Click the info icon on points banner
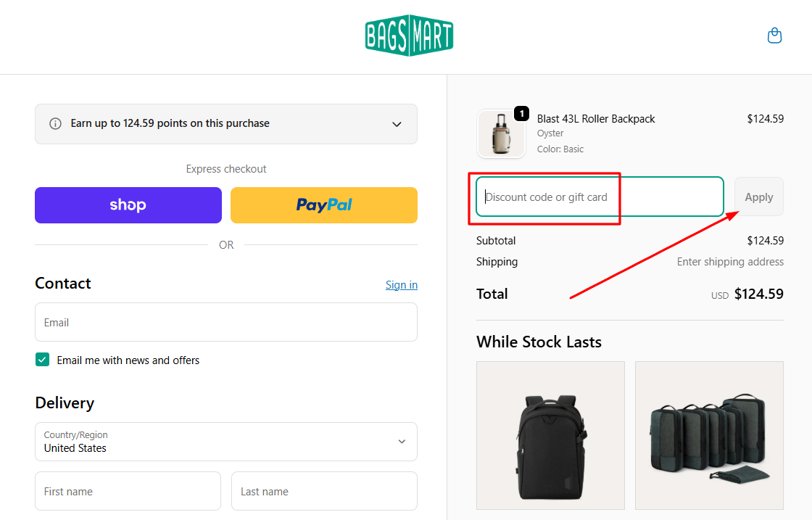 click(x=56, y=123)
